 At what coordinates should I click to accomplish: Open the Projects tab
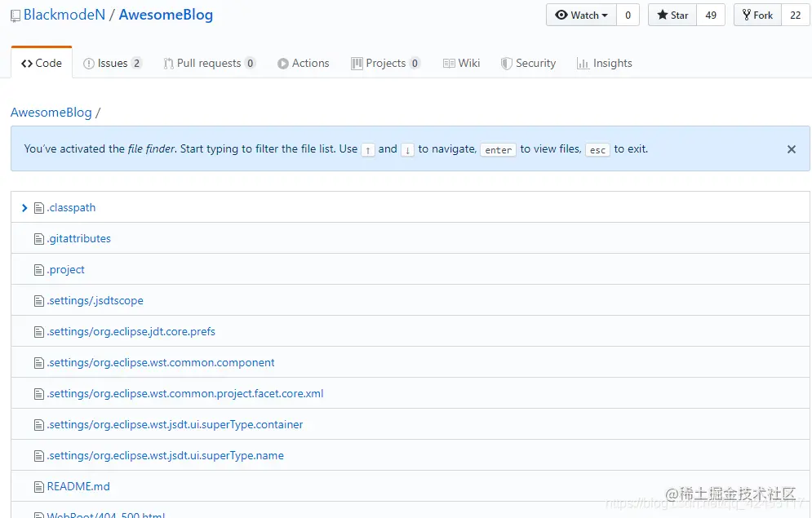(385, 63)
